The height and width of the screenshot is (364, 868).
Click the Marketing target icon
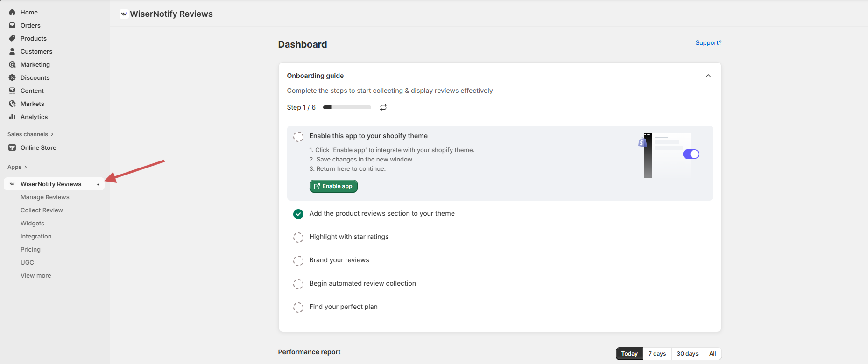(12, 64)
